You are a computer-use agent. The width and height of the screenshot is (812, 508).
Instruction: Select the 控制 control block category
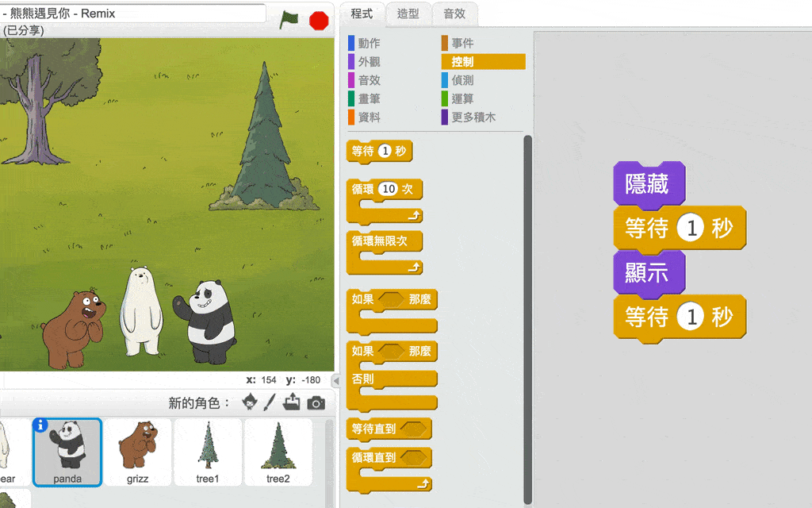(483, 62)
